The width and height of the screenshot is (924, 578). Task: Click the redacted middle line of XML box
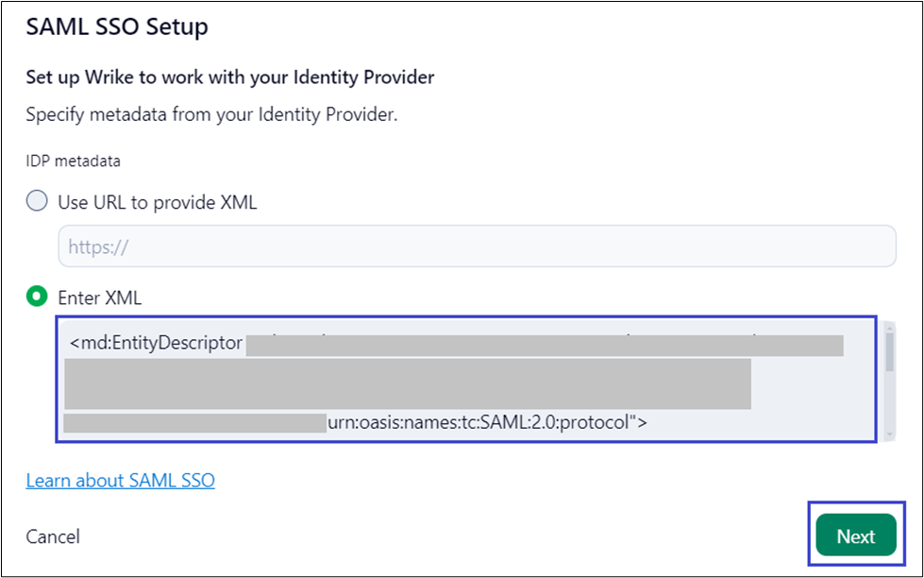click(x=408, y=382)
